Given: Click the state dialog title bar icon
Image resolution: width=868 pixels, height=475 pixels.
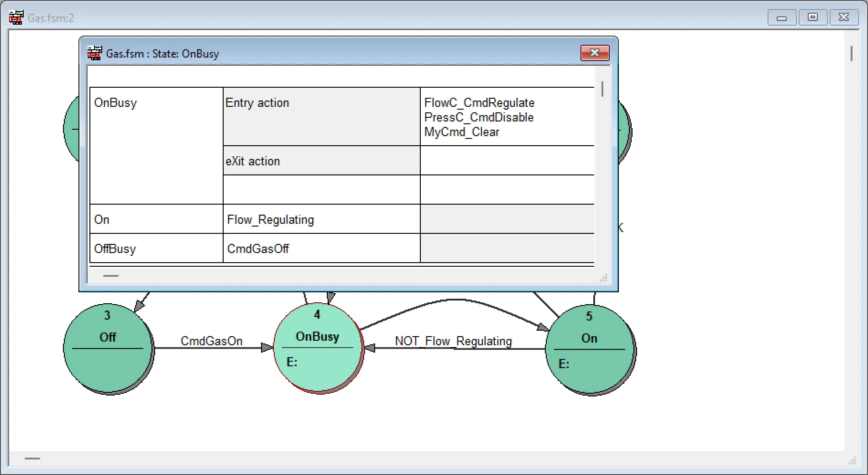Looking at the screenshot, I should 94,53.
